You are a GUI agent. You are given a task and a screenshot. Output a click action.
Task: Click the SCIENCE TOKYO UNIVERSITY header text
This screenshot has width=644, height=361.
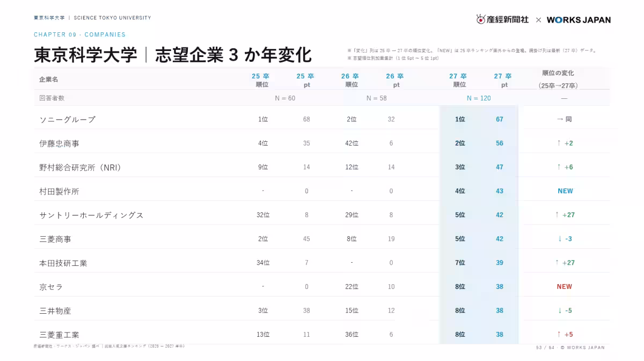[113, 18]
